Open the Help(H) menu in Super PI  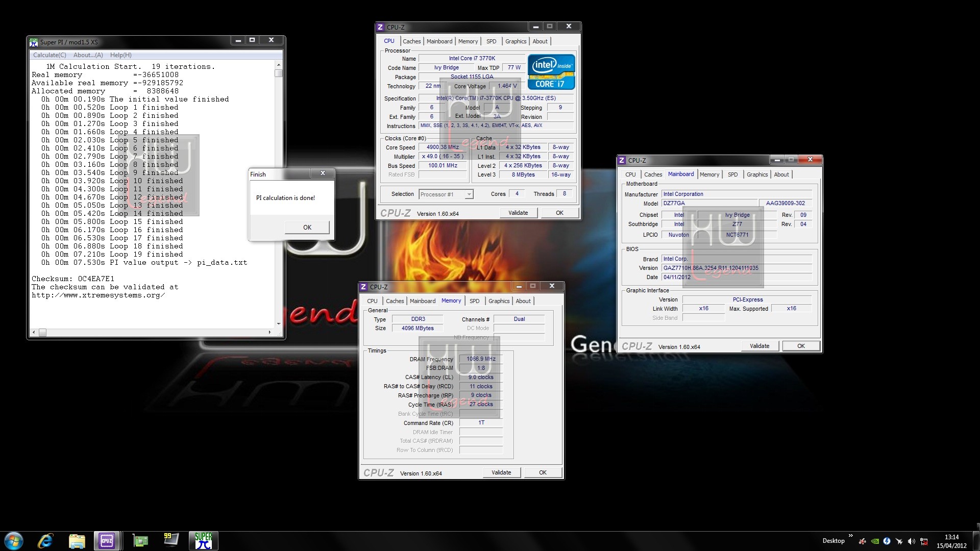120,55
